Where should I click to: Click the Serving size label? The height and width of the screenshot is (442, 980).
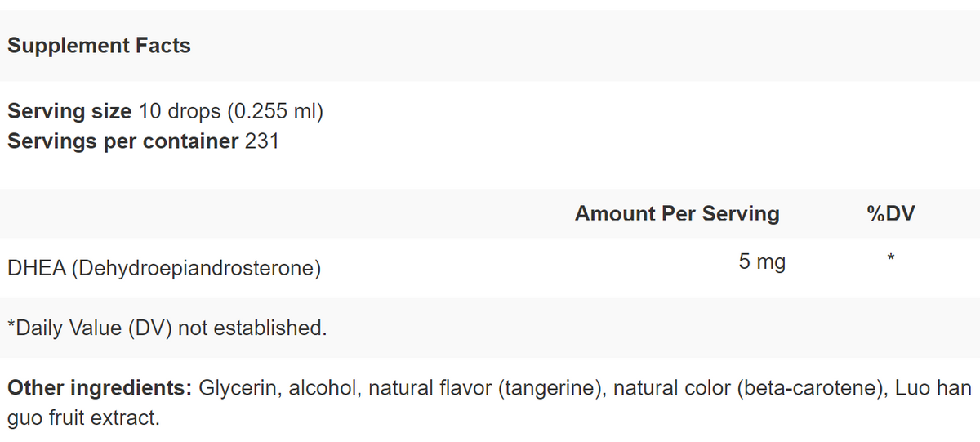point(69,111)
